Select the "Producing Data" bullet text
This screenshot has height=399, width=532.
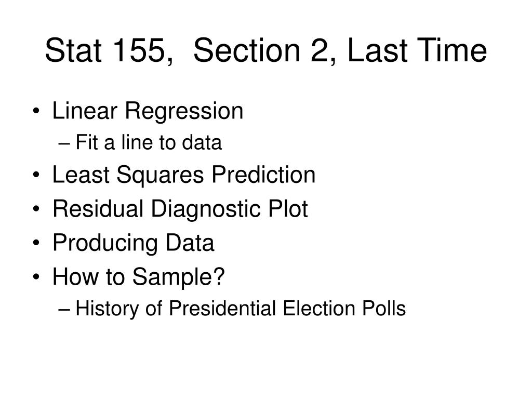pos(134,243)
